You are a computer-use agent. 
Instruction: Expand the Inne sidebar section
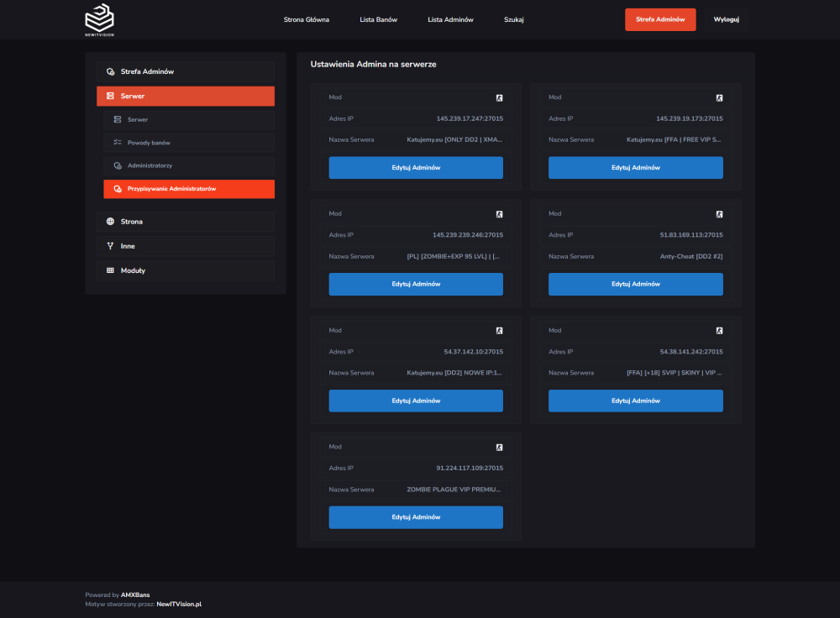(x=186, y=246)
